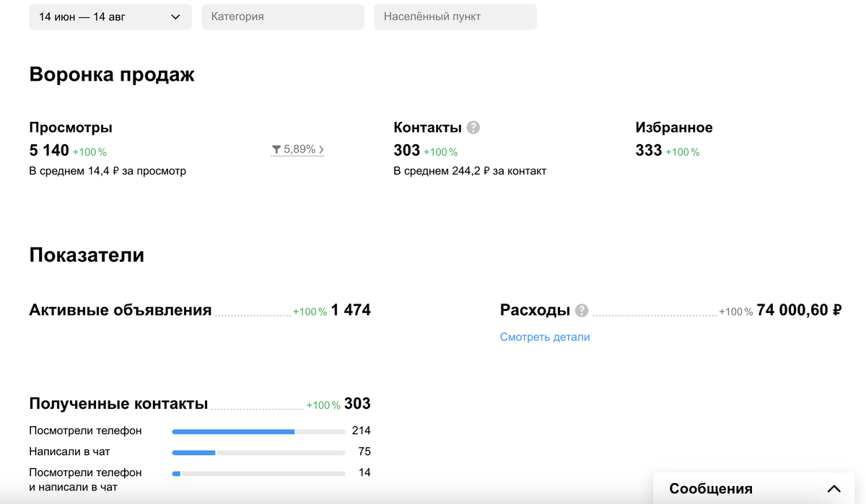Open the 5,89% conversion funnel link
The height and width of the screenshot is (504, 866).
point(297,149)
